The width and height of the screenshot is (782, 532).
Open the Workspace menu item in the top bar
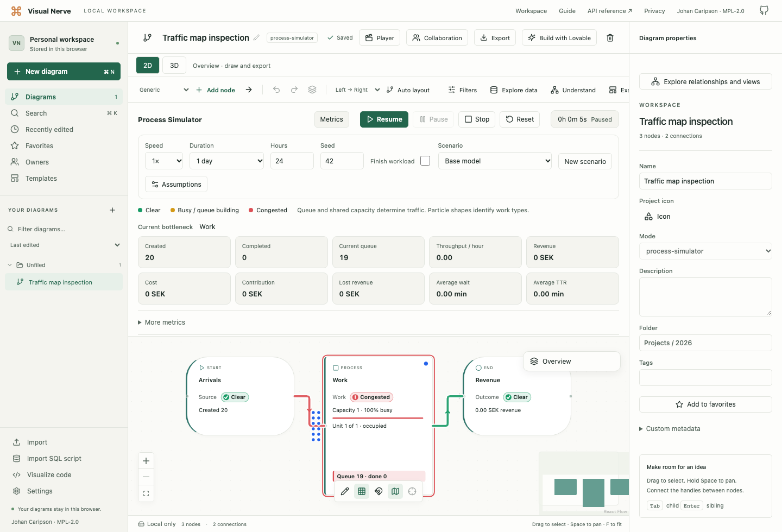click(531, 11)
